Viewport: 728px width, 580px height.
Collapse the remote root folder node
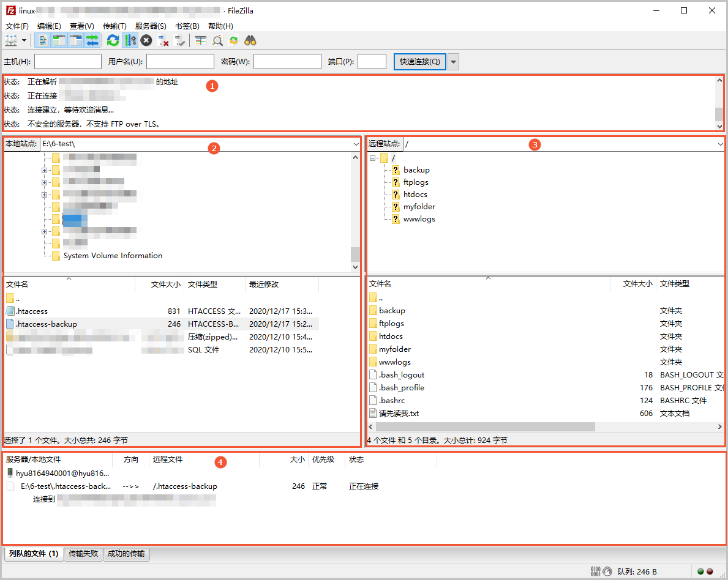[372, 158]
